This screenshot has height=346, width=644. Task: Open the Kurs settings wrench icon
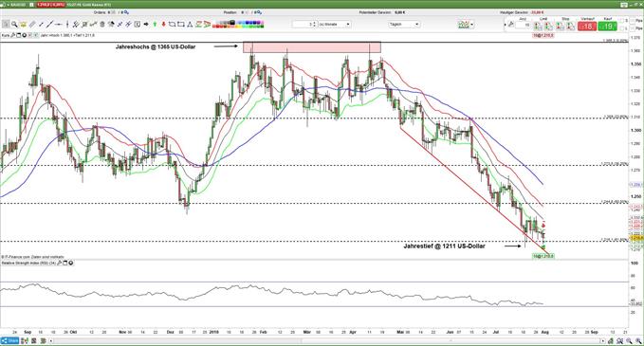[12, 35]
